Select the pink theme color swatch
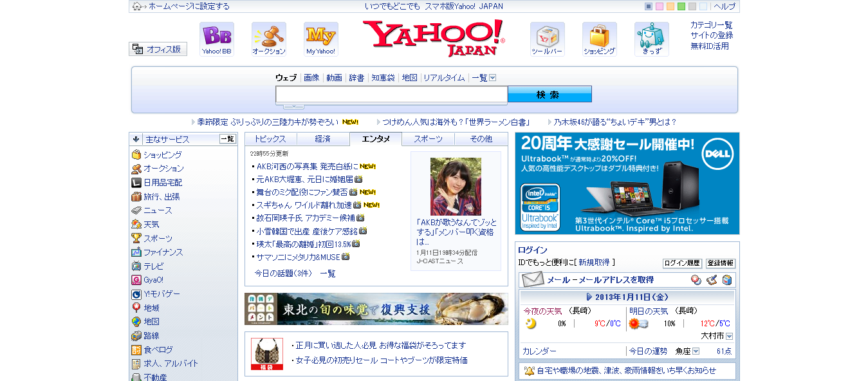This screenshot has height=381, width=868. pyautogui.click(x=660, y=6)
